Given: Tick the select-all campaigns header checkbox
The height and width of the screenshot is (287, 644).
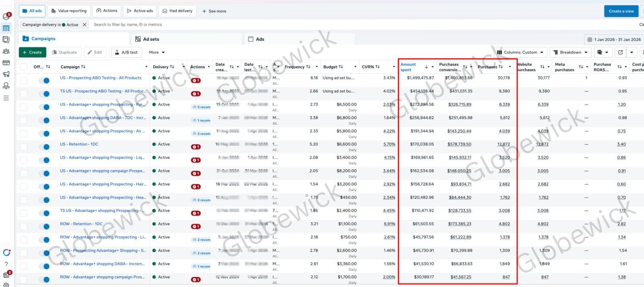Looking at the screenshot, I should tap(24, 67).
